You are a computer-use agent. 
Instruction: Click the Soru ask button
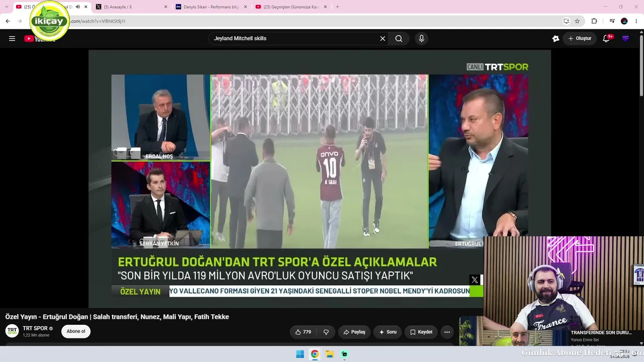tap(387, 332)
